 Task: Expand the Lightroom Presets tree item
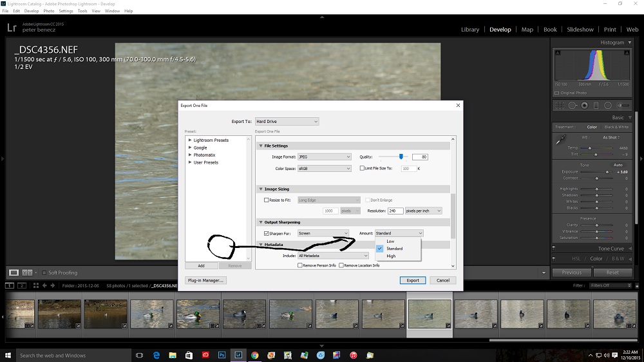tap(190, 140)
